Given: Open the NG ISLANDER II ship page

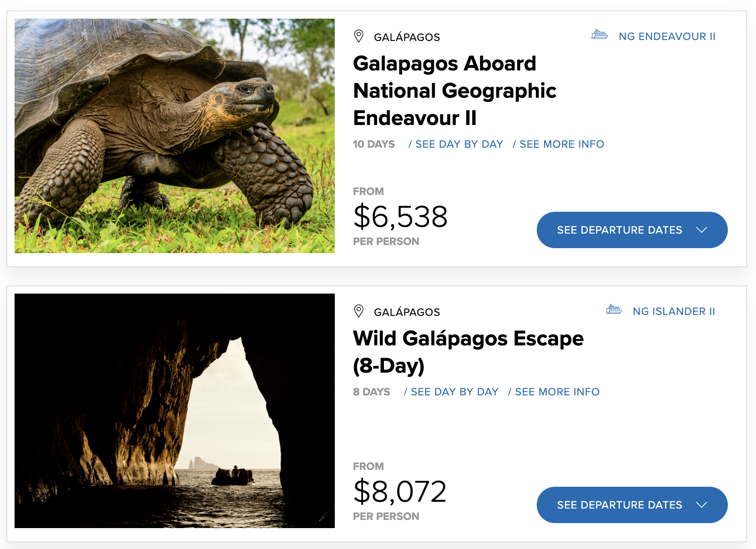Looking at the screenshot, I should pos(674,311).
